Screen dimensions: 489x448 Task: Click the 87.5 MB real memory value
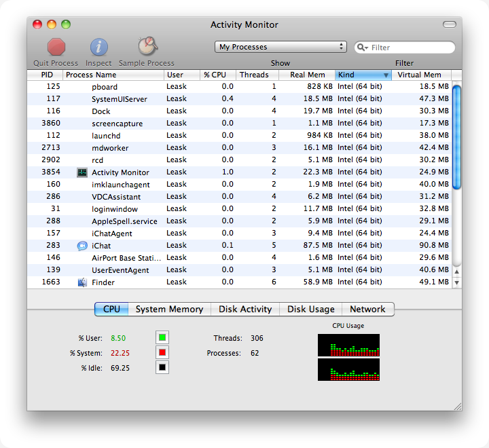318,245
